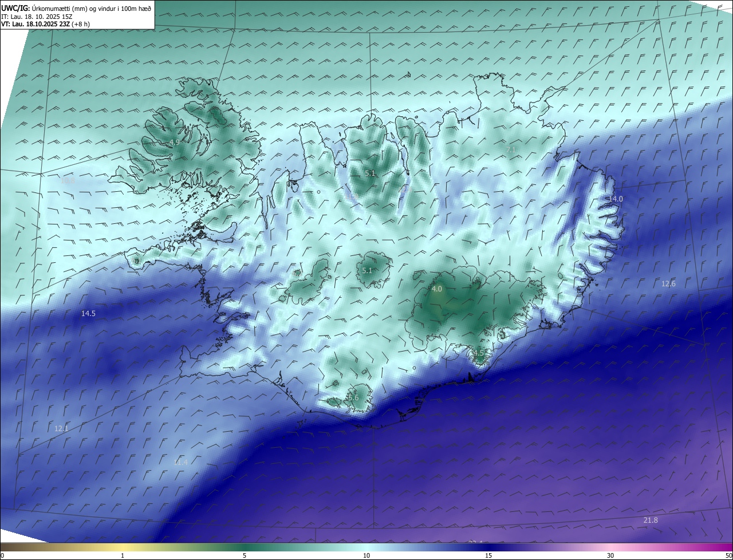Click the 14.5 value southwest of Iceland
The image size is (733, 560).
pyautogui.click(x=88, y=314)
